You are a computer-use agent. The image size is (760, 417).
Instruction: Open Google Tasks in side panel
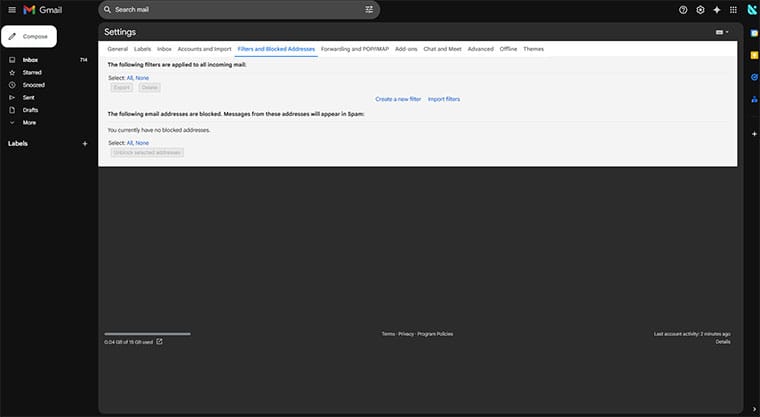(x=754, y=75)
